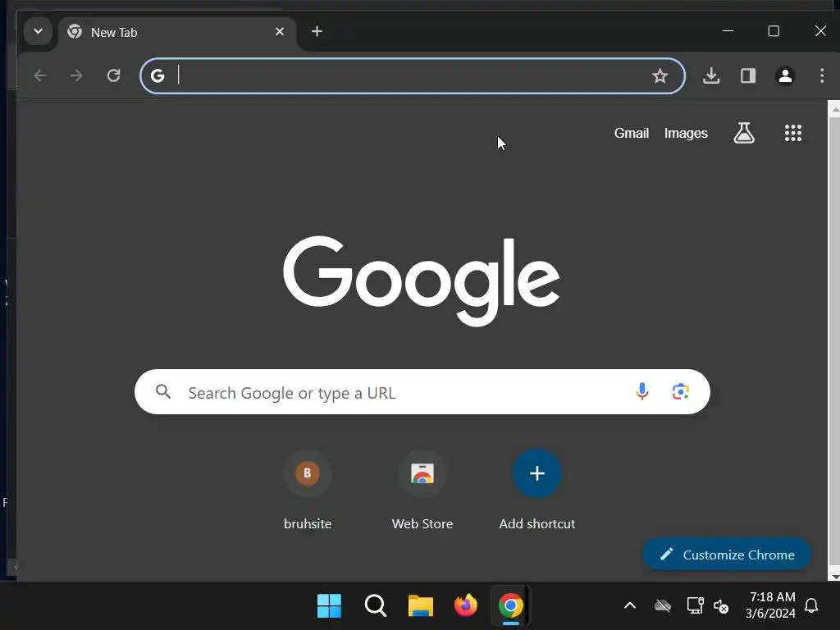Click the muted volume tray icon
This screenshot has width=840, height=630.
(x=721, y=606)
